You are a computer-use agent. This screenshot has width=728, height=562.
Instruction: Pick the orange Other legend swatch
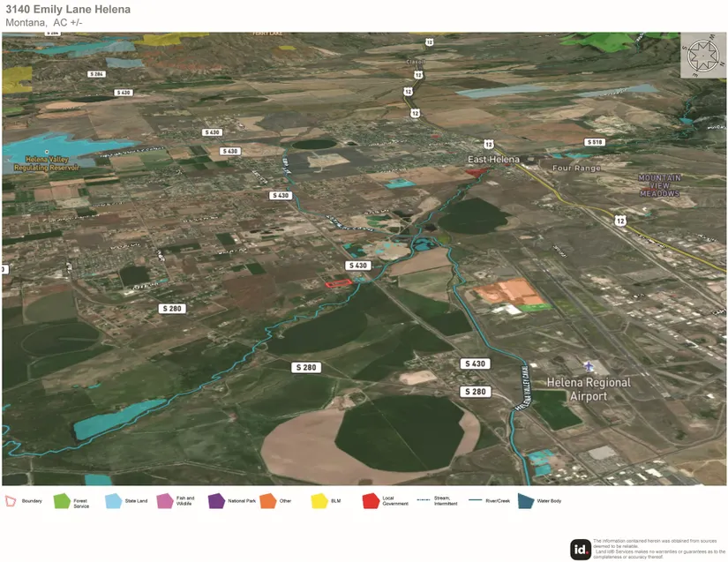(268, 501)
